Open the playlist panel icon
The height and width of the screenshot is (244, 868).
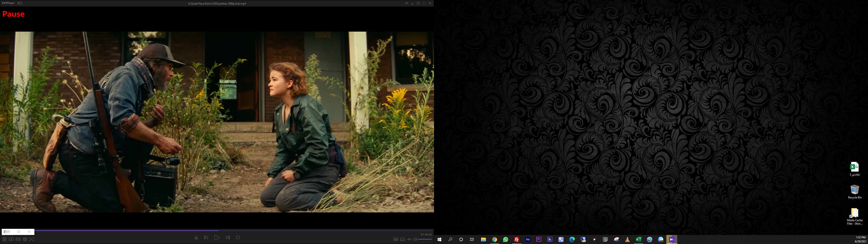click(4, 239)
